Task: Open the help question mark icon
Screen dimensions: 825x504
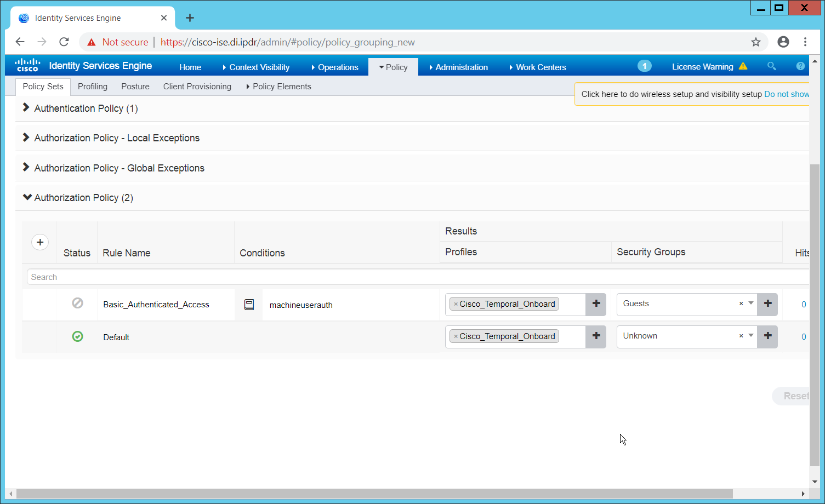Action: [800, 66]
